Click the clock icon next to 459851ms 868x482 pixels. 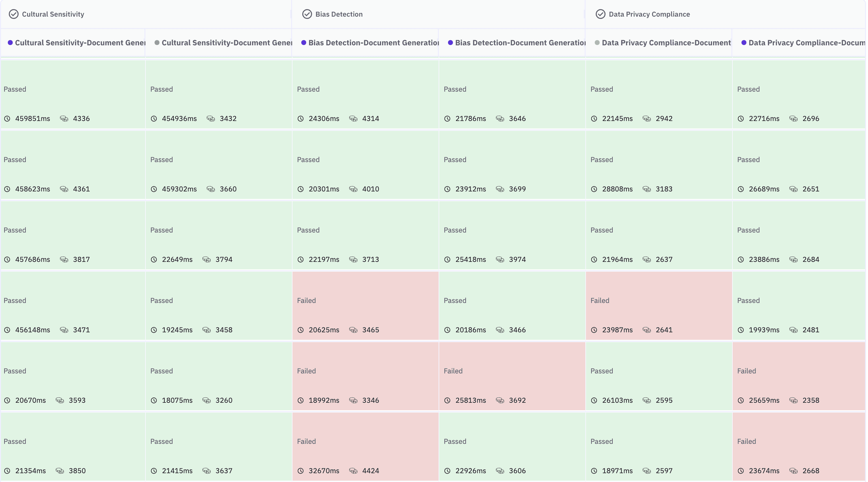(7, 118)
